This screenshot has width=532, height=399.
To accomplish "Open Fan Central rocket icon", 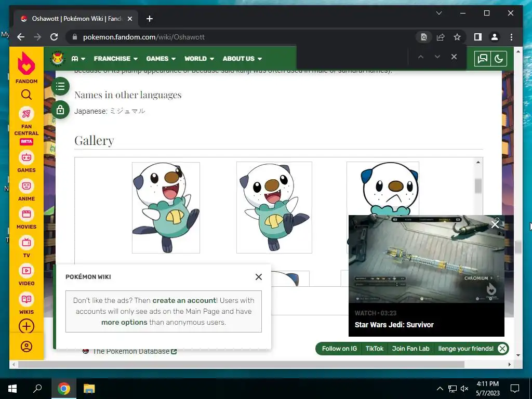I will click(26, 114).
